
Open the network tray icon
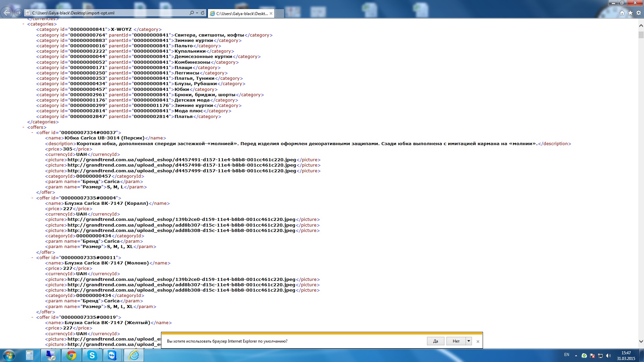click(x=600, y=356)
